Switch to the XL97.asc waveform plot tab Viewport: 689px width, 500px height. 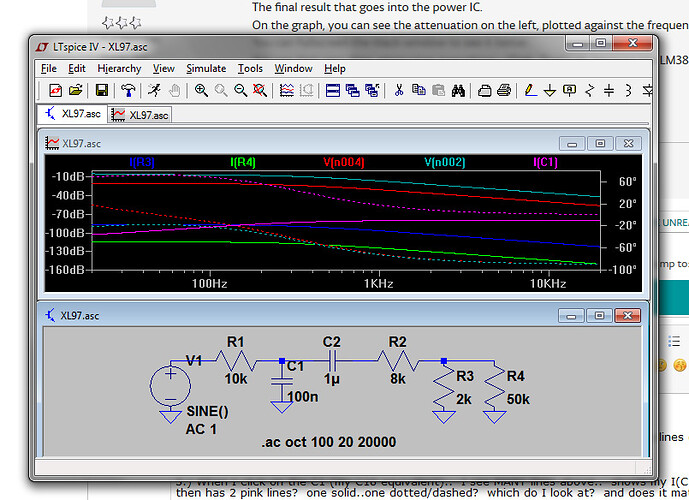(x=139, y=114)
